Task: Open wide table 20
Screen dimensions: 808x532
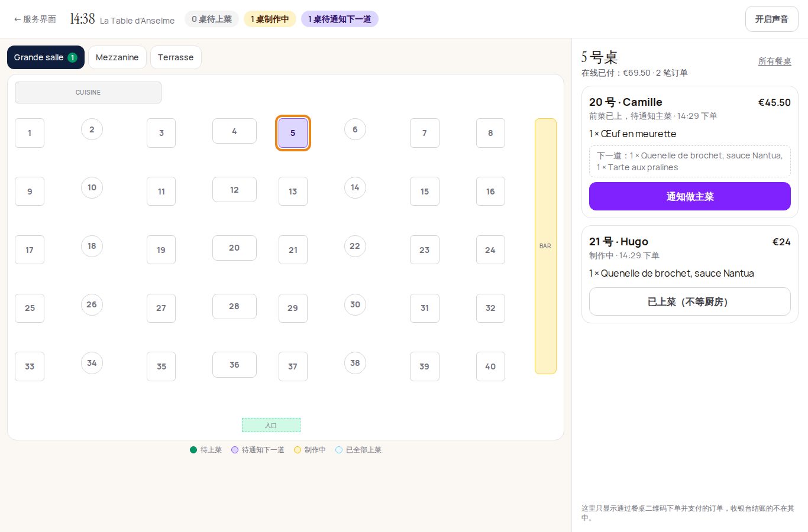Action: (x=234, y=248)
